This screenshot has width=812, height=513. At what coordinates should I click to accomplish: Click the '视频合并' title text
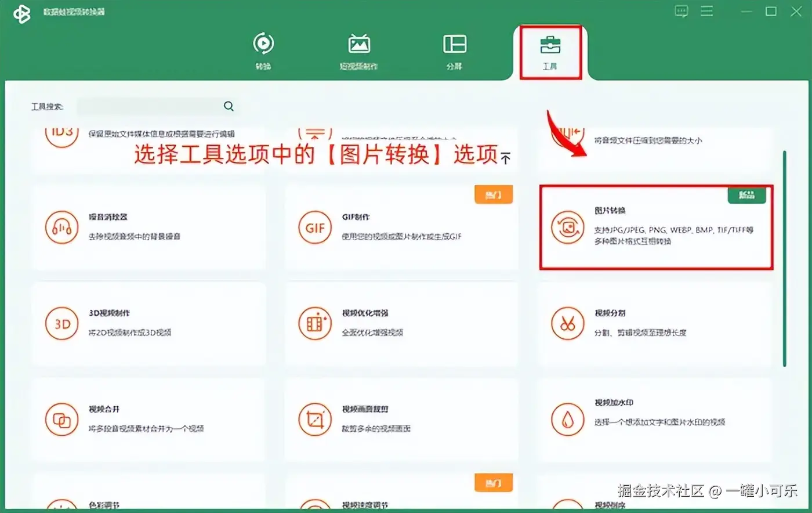[x=104, y=409]
